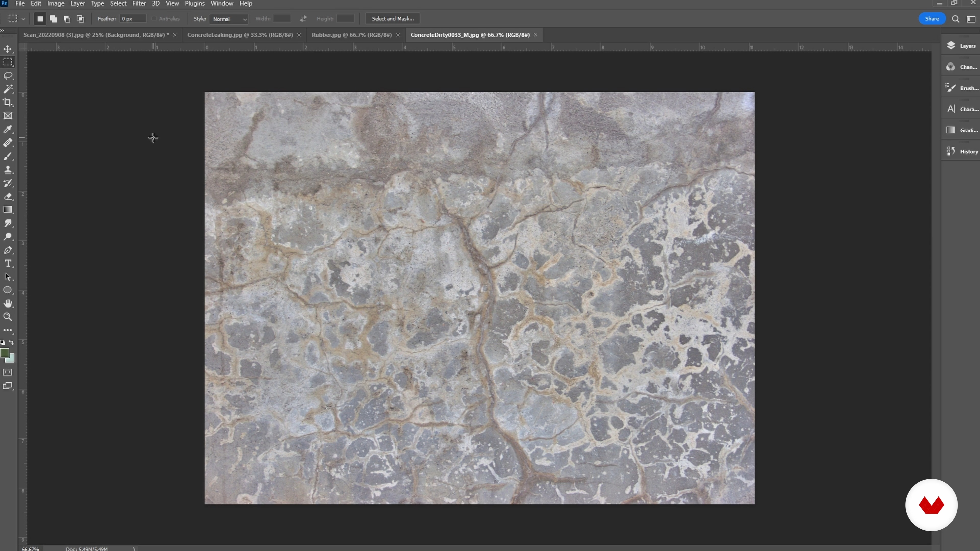
Task: Select the Brush tool
Action: [x=8, y=156]
